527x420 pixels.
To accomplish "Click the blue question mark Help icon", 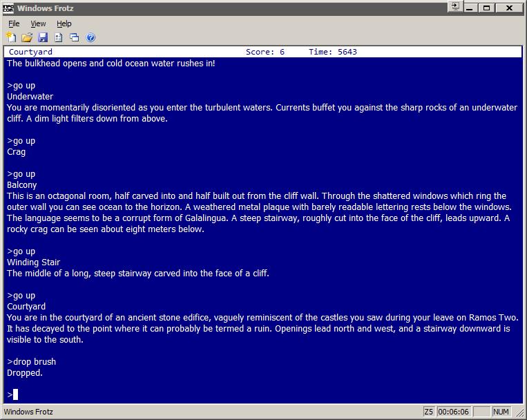I will click(x=90, y=37).
